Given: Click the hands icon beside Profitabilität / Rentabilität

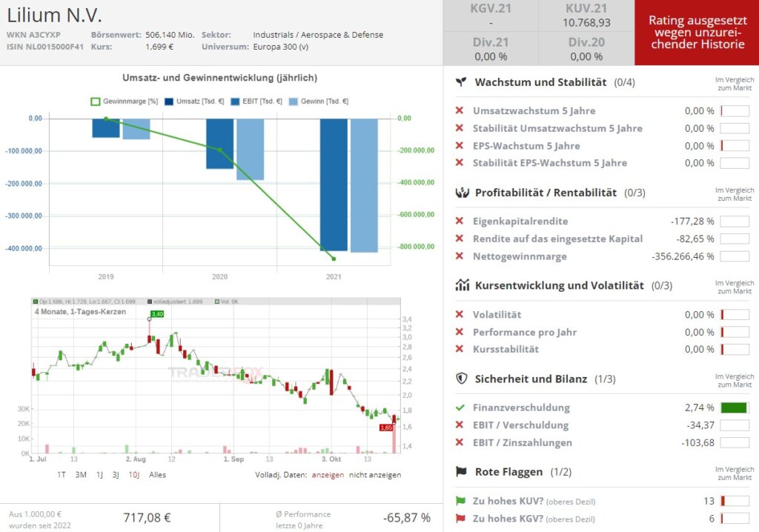Looking at the screenshot, I should coord(463,193).
